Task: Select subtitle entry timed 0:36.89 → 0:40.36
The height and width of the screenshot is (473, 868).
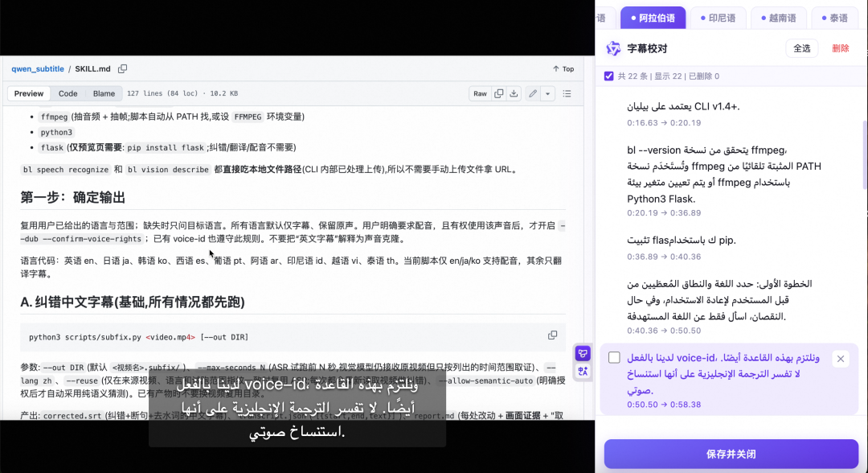Action: (x=730, y=248)
